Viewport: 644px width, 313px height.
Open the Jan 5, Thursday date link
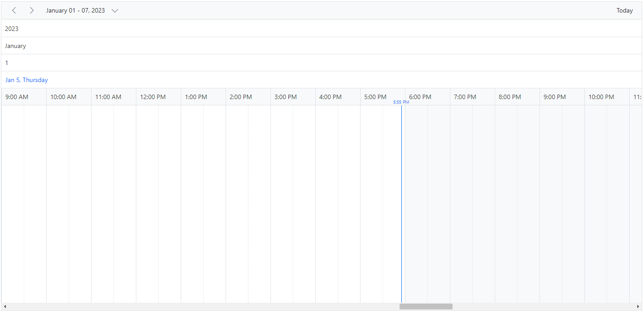[26, 80]
